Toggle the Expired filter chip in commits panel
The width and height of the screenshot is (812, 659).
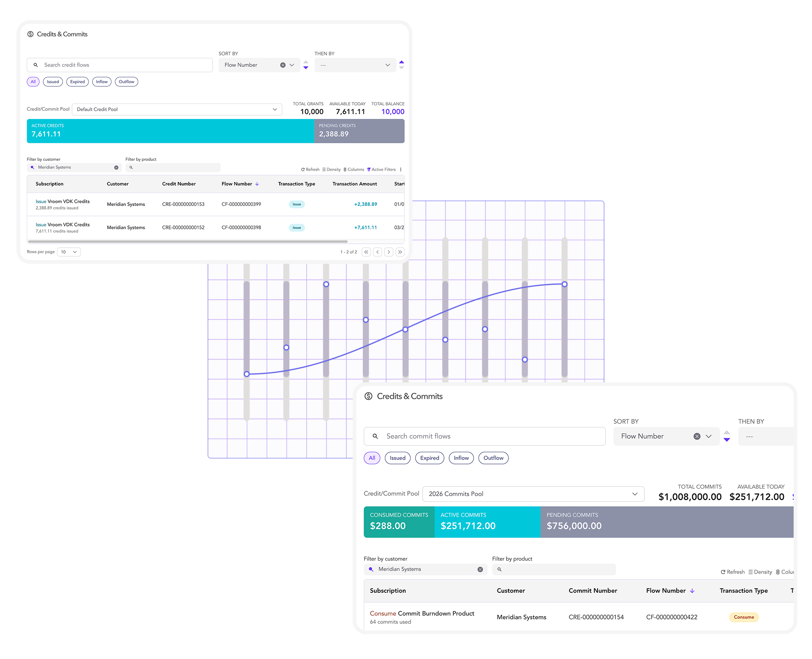pyautogui.click(x=429, y=458)
